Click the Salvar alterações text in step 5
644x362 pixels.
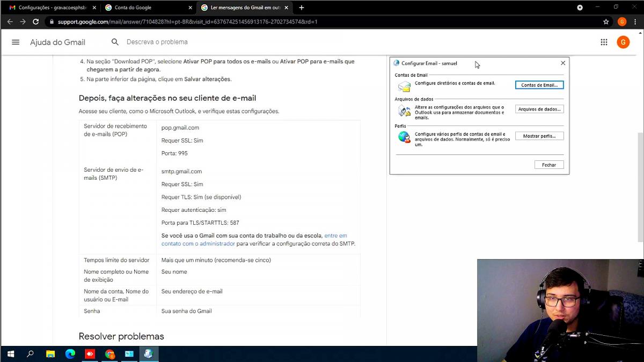pyautogui.click(x=207, y=79)
